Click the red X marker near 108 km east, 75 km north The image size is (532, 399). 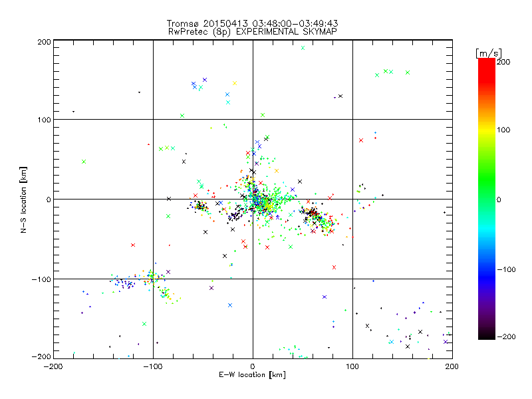[x=361, y=140]
